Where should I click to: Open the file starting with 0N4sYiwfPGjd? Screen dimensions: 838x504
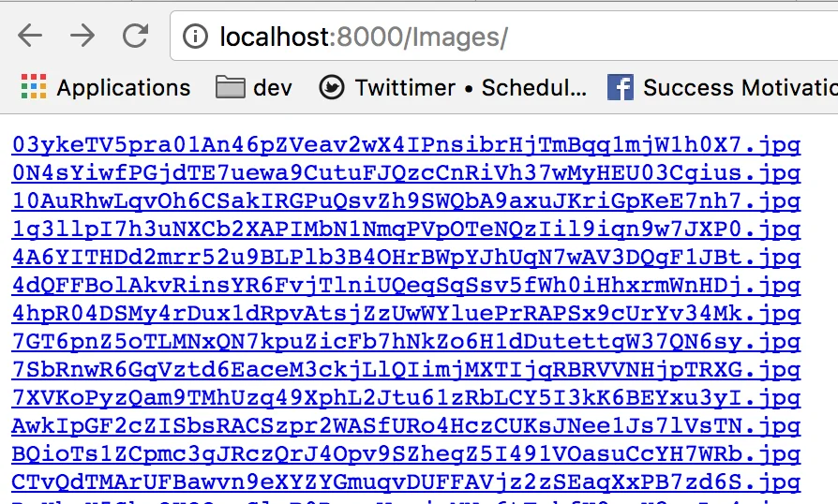pos(406,173)
